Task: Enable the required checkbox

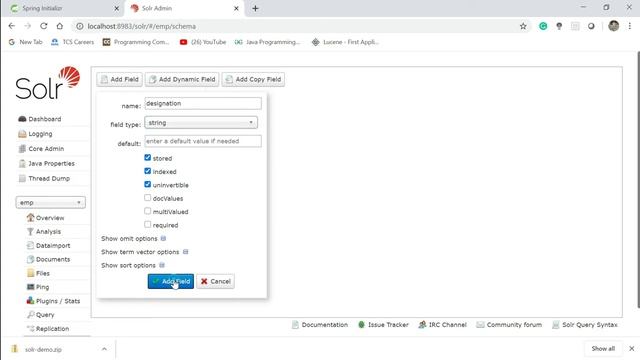Action: 147,224
